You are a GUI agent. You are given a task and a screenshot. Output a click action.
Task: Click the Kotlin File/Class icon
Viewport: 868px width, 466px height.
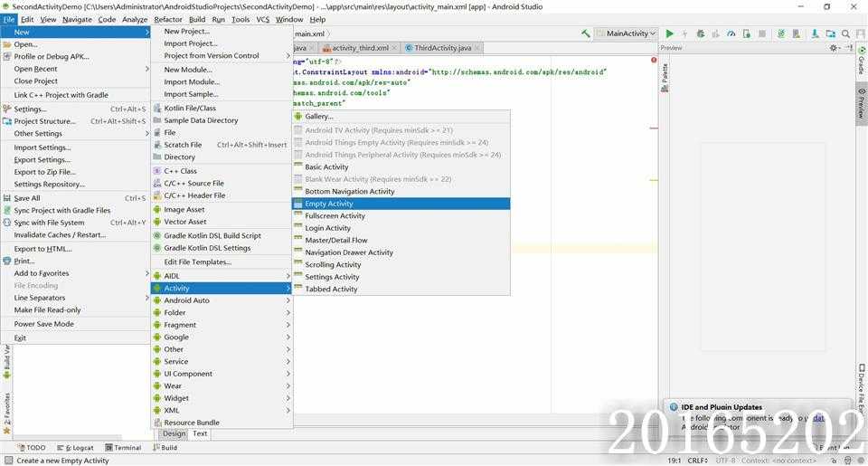pos(157,108)
